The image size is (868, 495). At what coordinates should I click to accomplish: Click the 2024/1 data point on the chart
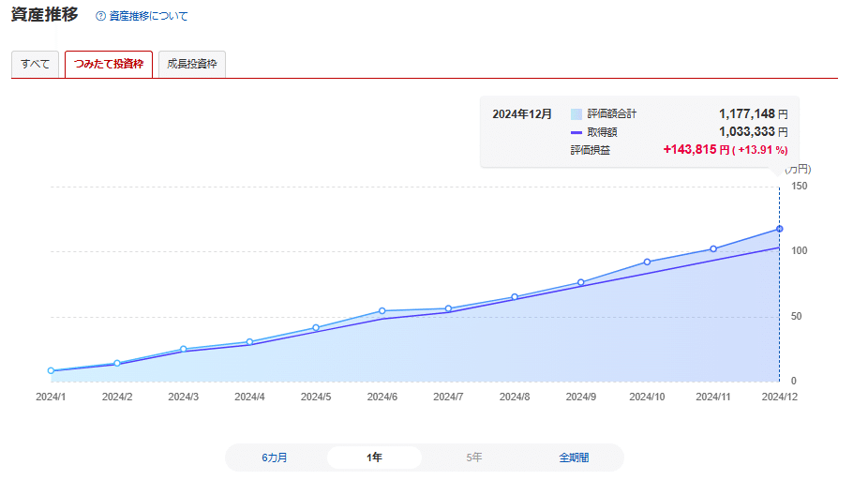(x=51, y=371)
